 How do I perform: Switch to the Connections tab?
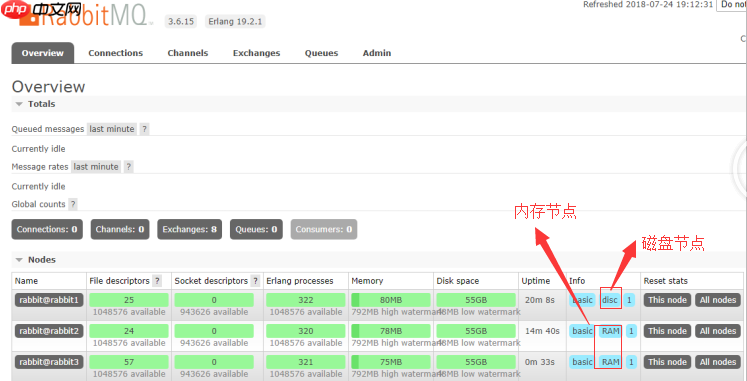115,53
